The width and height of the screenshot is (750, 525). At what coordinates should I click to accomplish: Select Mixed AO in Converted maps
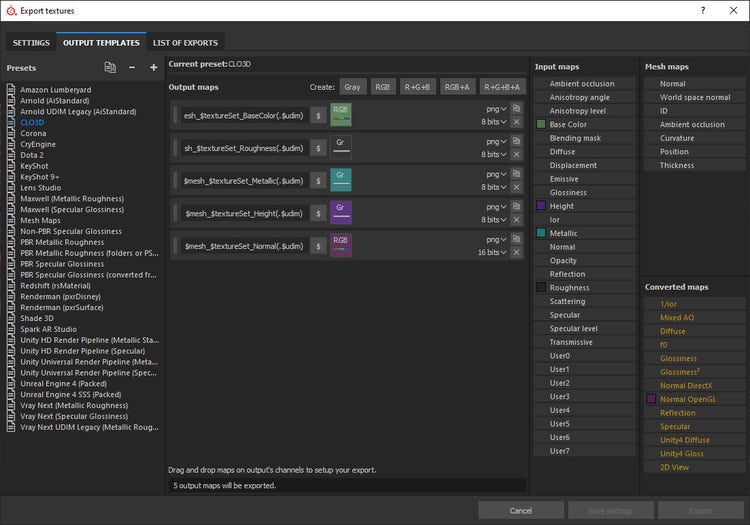(x=695, y=317)
